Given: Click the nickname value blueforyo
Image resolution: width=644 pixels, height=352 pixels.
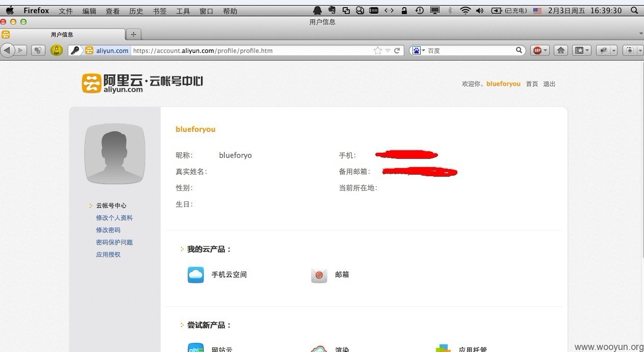Looking at the screenshot, I should 235,155.
